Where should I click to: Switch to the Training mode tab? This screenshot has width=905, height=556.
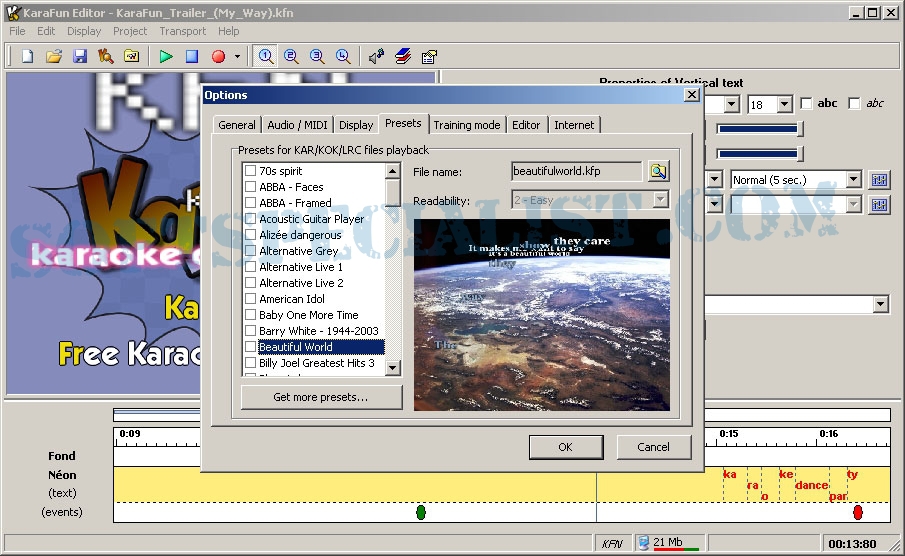[466, 125]
